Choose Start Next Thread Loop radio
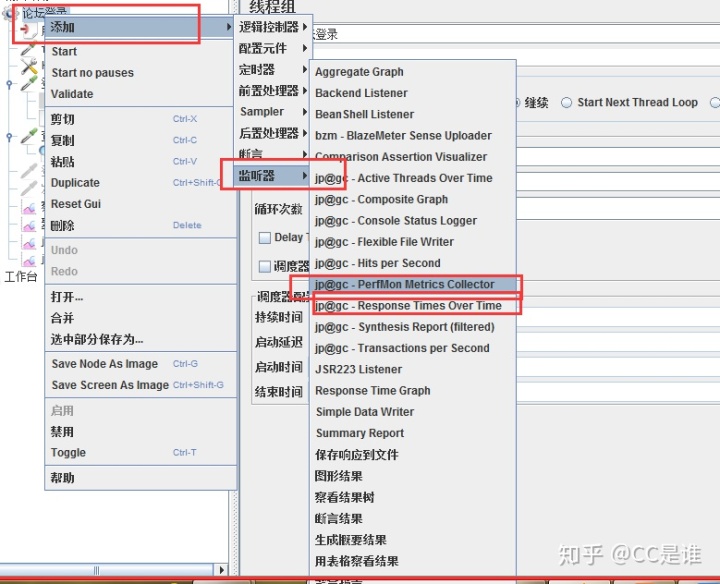Image resolution: width=720 pixels, height=584 pixels. [567, 102]
